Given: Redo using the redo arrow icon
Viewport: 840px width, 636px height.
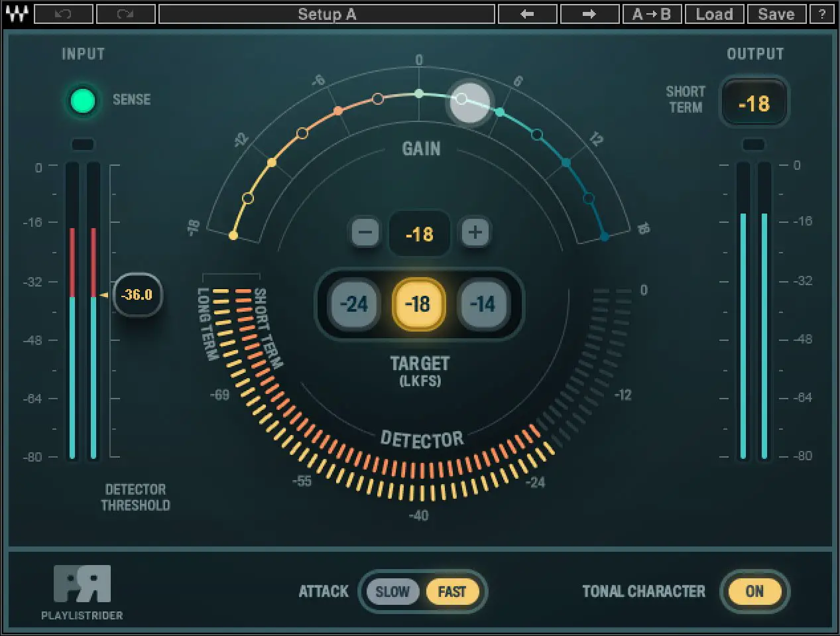Looking at the screenshot, I should [x=125, y=14].
